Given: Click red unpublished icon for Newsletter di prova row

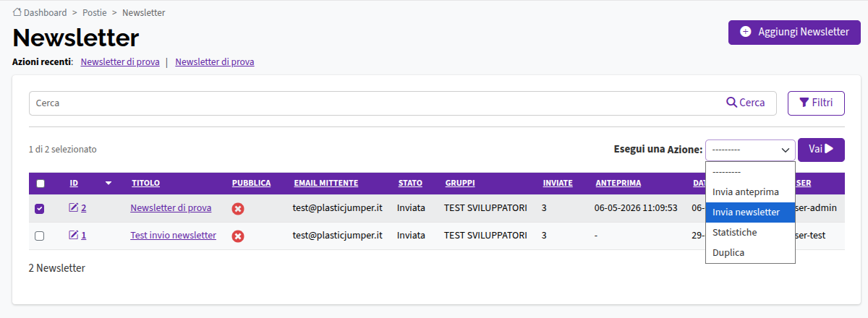Looking at the screenshot, I should pyautogui.click(x=238, y=209).
